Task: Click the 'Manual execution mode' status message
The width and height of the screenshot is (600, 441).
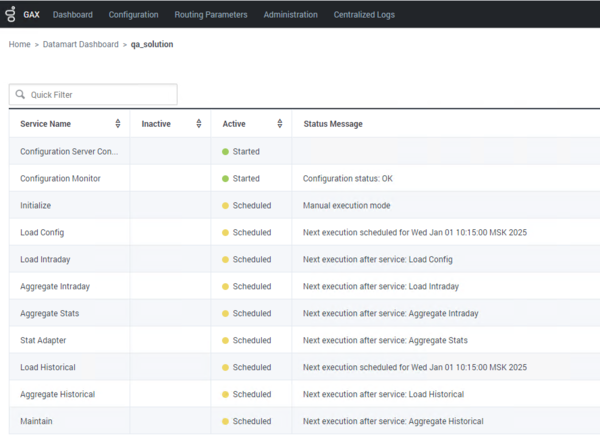Action: 347,206
